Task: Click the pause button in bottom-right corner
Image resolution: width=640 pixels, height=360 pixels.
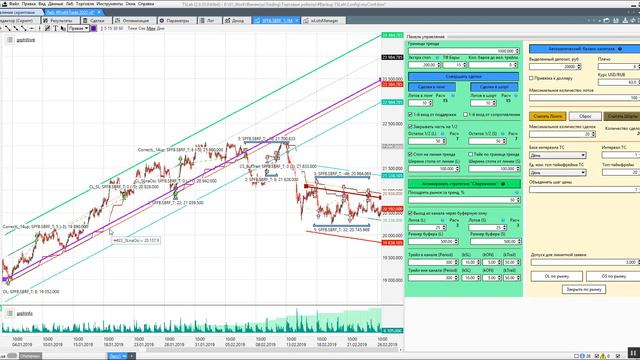Action: pos(633,353)
